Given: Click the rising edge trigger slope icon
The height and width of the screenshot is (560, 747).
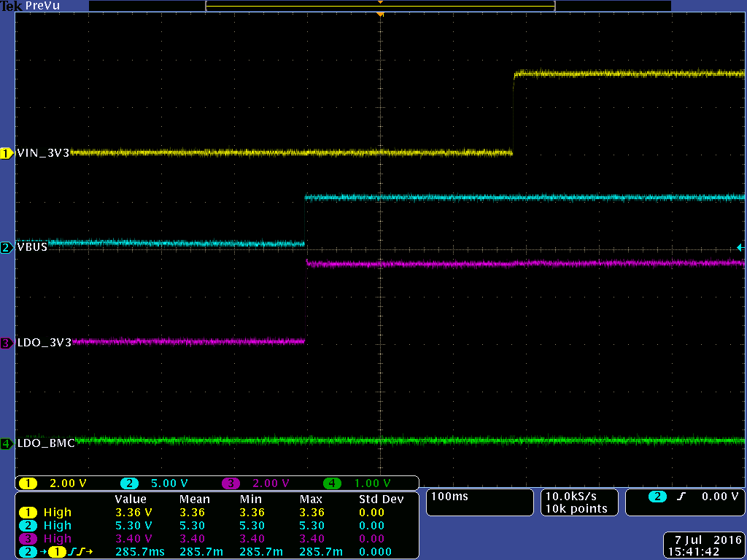Looking at the screenshot, I should coord(681,497).
